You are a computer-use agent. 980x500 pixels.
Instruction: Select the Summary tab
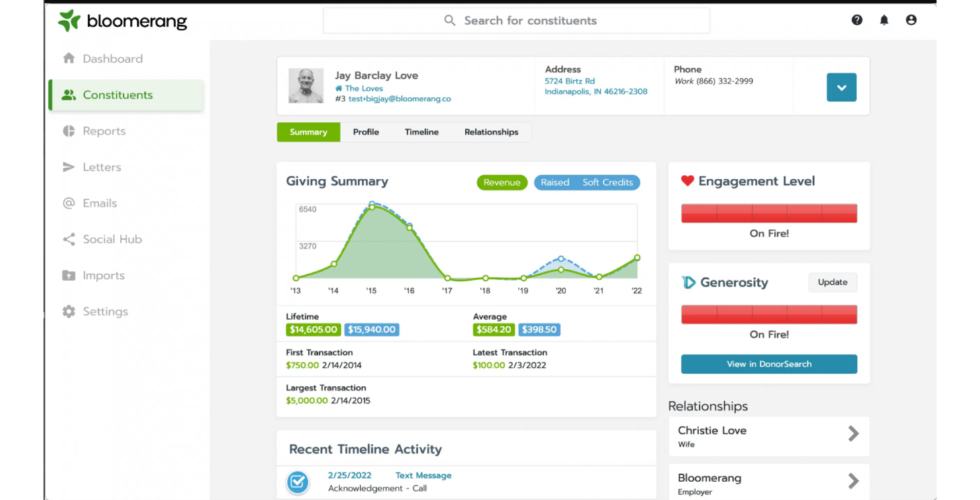pyautogui.click(x=309, y=132)
